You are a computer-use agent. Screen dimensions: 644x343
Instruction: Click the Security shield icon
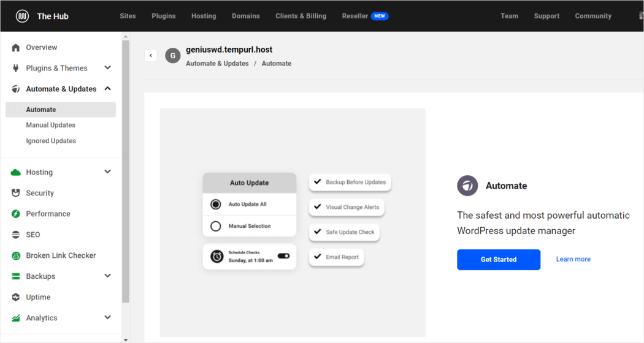(15, 193)
